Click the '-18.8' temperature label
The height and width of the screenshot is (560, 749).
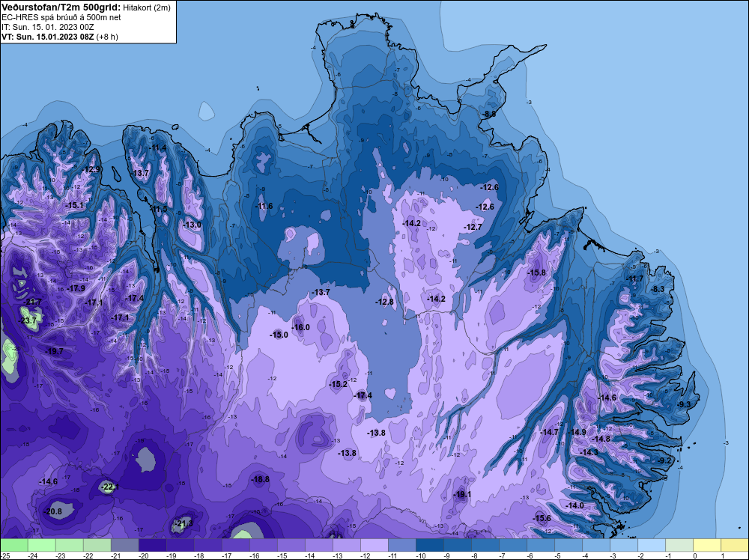[x=261, y=479]
